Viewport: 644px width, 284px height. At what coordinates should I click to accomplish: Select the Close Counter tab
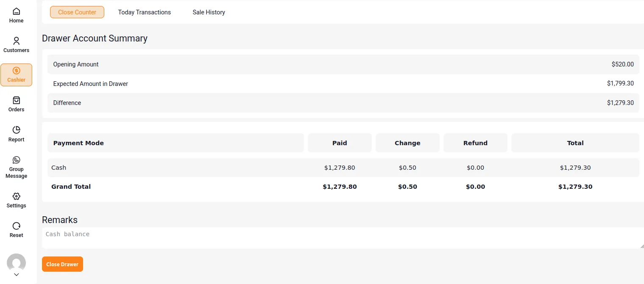click(77, 12)
